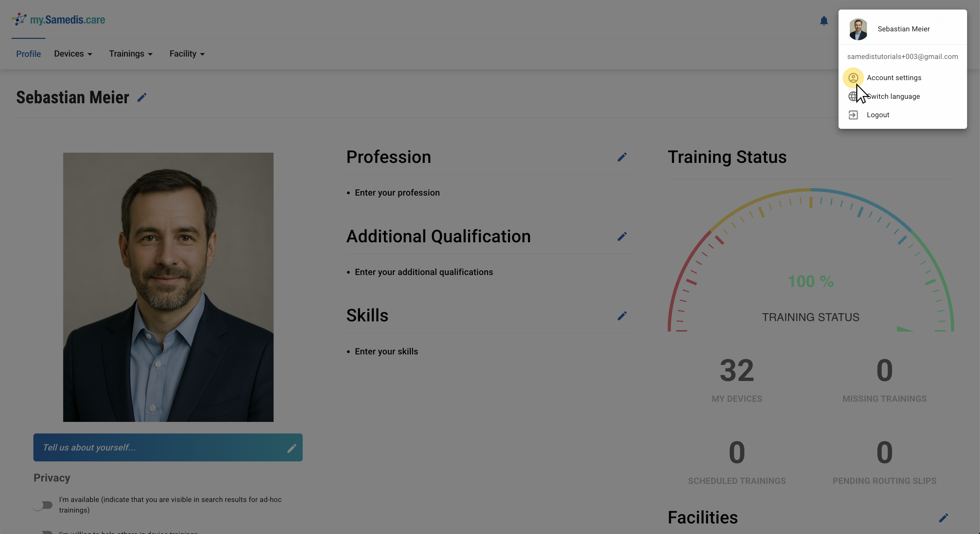This screenshot has height=534, width=980.
Task: Click the large profile photo
Action: click(168, 287)
